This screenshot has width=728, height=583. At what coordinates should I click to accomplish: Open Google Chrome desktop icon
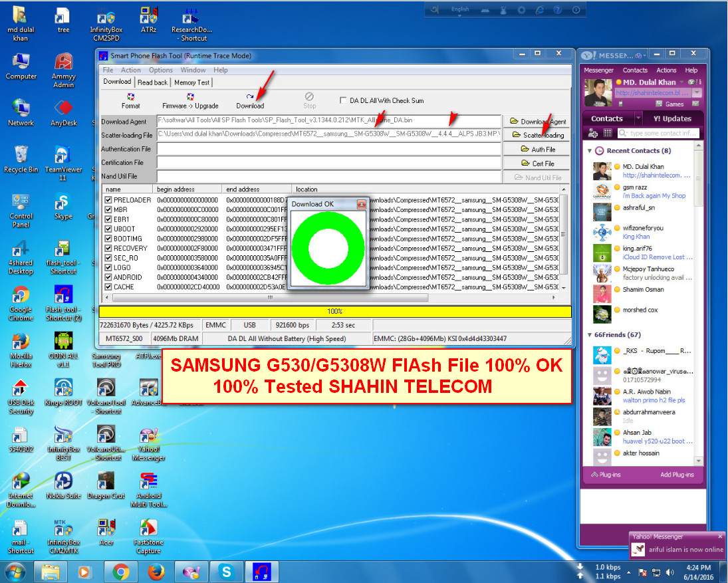[21, 304]
